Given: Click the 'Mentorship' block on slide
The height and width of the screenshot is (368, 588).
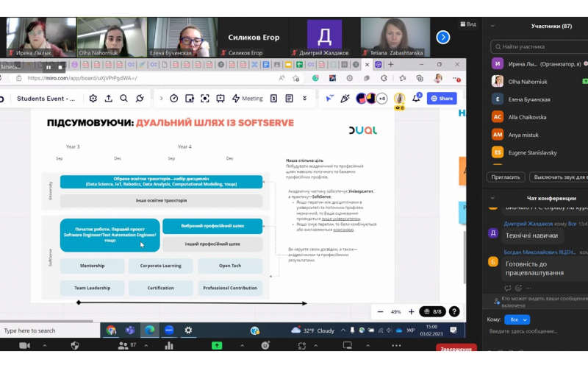Looking at the screenshot, I should (x=93, y=266).
